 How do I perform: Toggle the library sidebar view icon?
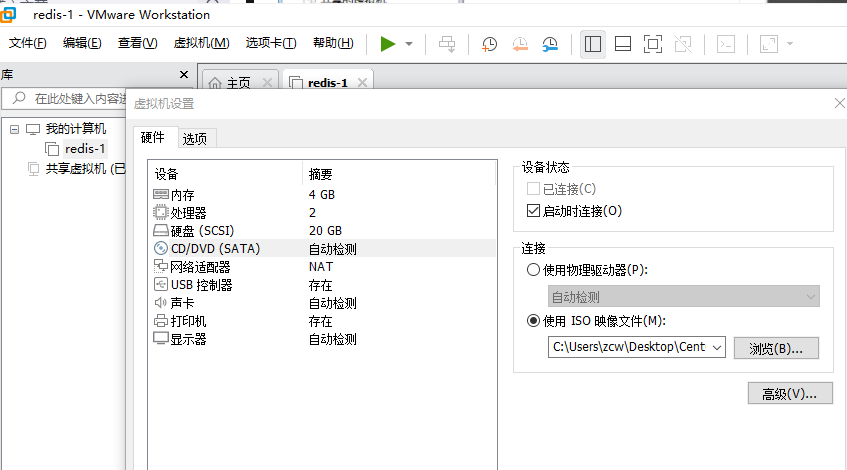point(593,44)
